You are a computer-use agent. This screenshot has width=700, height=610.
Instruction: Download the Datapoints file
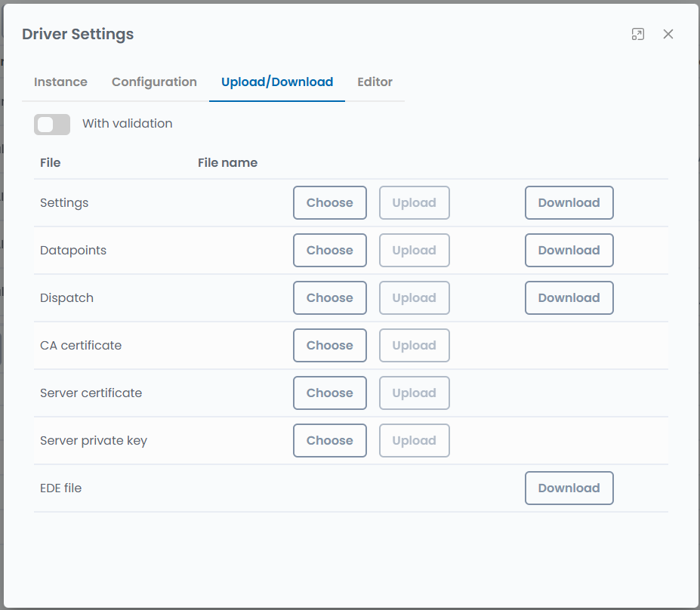(x=569, y=251)
